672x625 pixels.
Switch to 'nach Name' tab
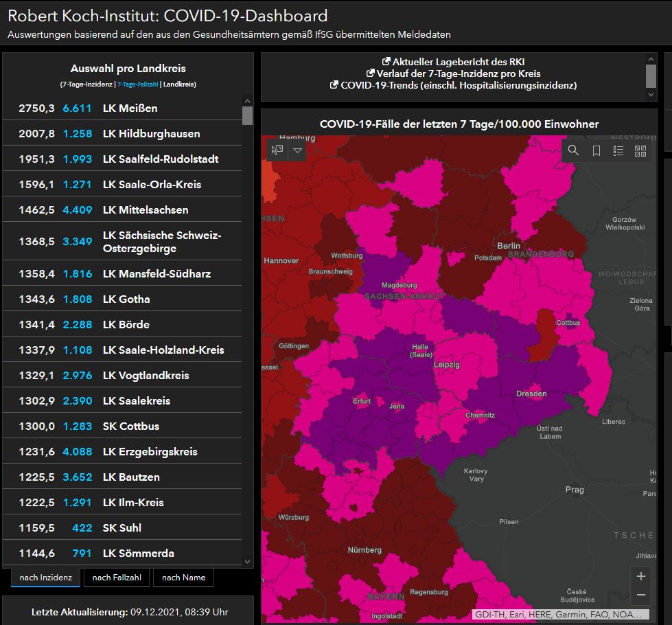(x=183, y=578)
